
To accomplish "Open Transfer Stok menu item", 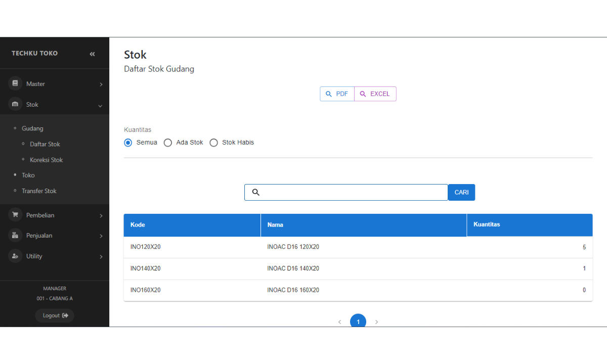I will click(x=39, y=191).
